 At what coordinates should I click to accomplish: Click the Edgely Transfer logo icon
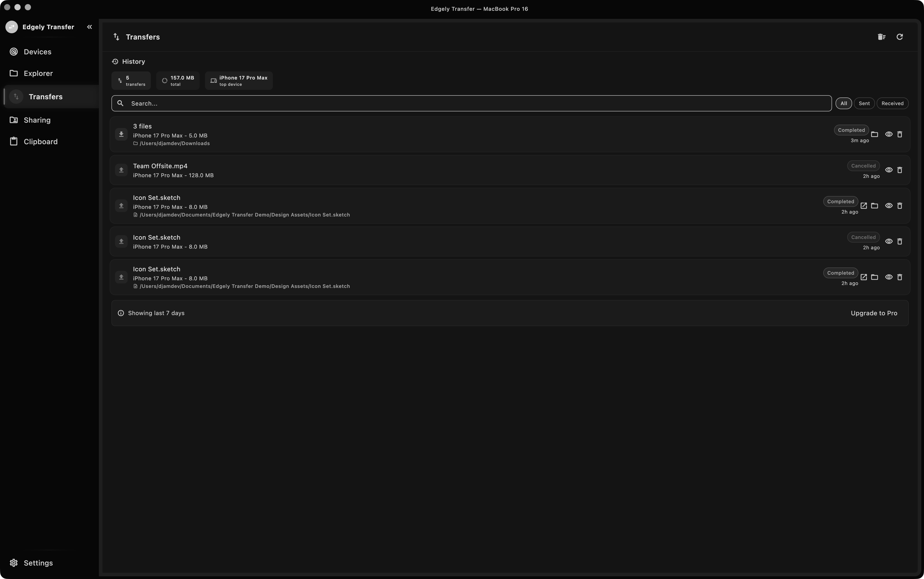[x=11, y=27]
